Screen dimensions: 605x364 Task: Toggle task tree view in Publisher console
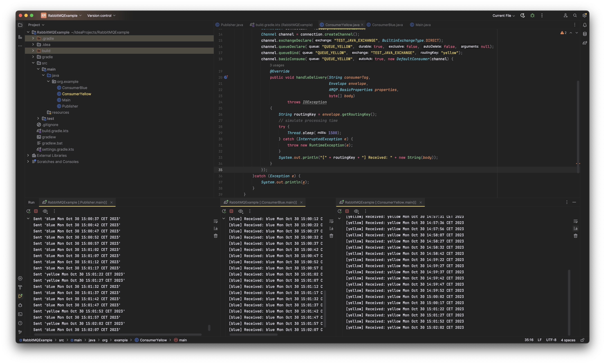[x=45, y=211]
